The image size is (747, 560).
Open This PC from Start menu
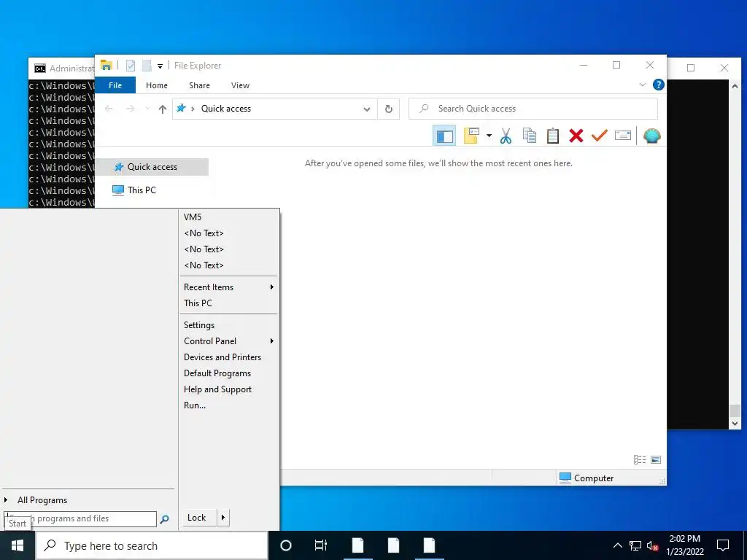point(228,303)
